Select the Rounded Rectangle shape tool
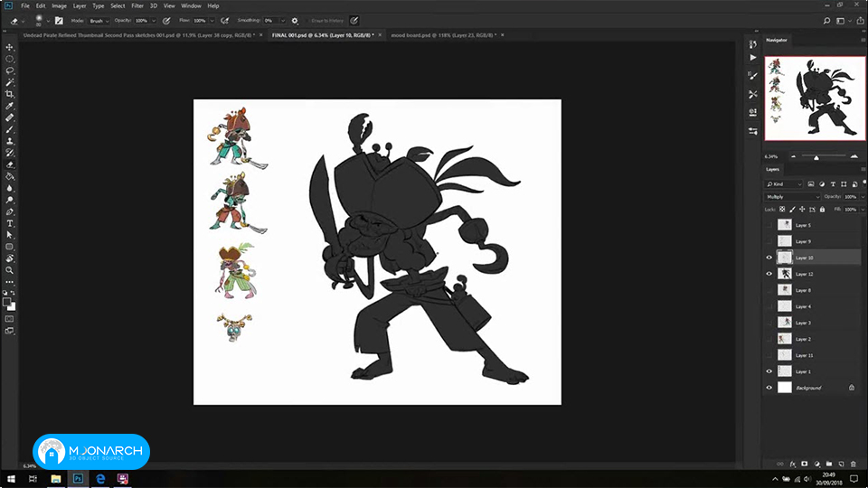 point(9,247)
